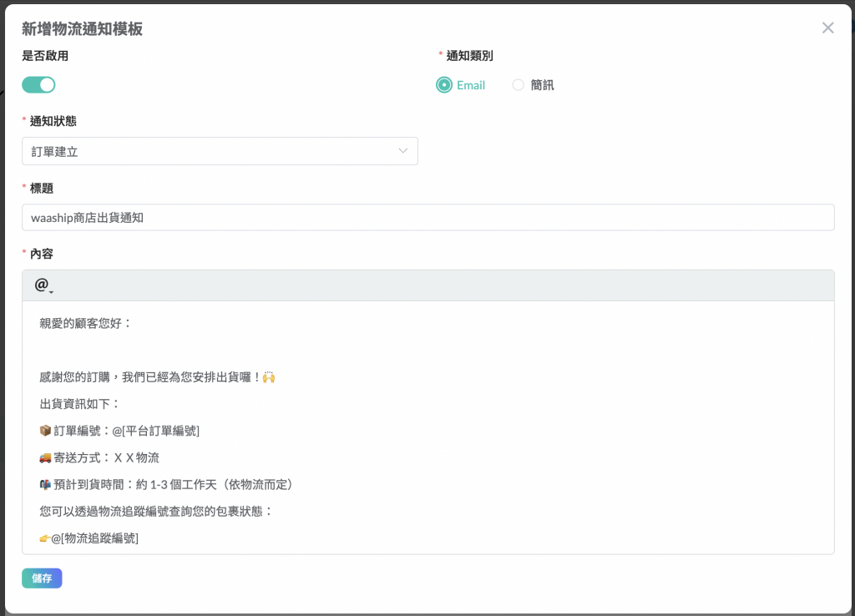Close the 新增物流通知模板 dialog
855x616 pixels.
827,28
